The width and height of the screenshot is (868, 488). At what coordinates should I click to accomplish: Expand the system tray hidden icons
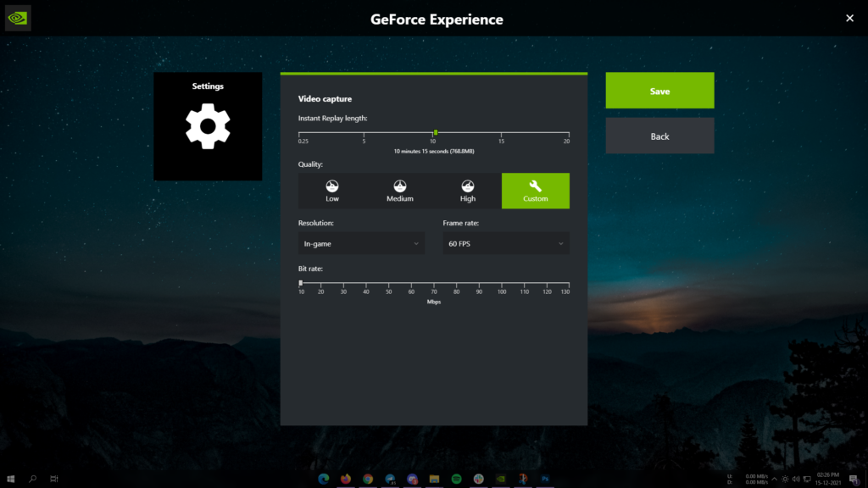[x=774, y=479]
